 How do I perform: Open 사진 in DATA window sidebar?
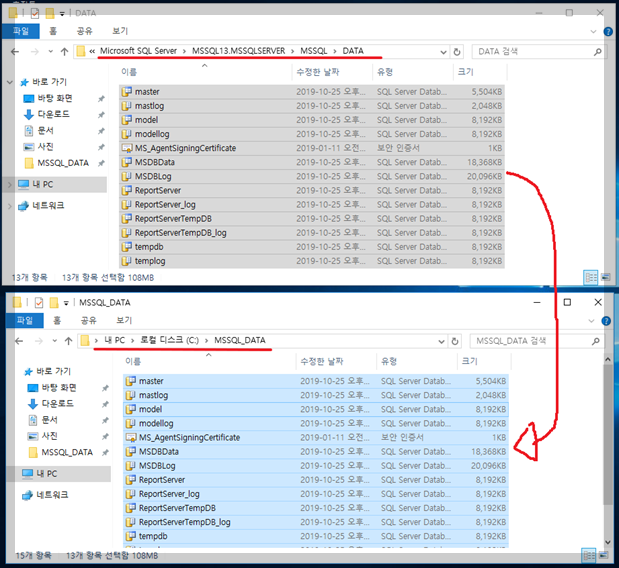(x=45, y=147)
